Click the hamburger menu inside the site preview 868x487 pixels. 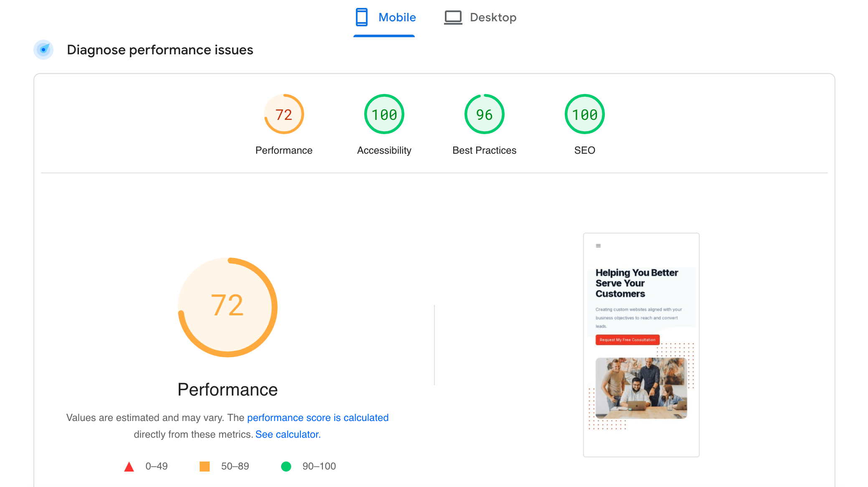coord(599,246)
